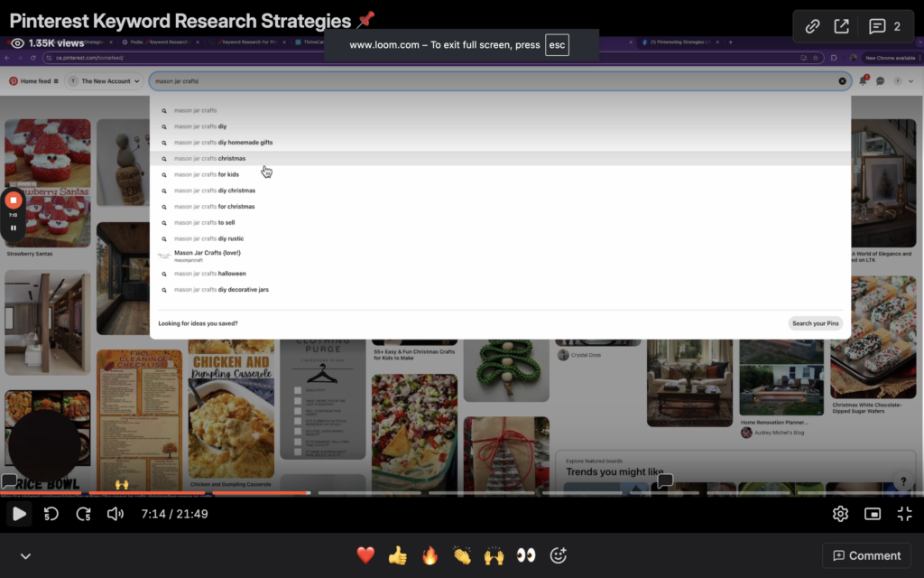Rewind the video 5 seconds

pyautogui.click(x=51, y=514)
